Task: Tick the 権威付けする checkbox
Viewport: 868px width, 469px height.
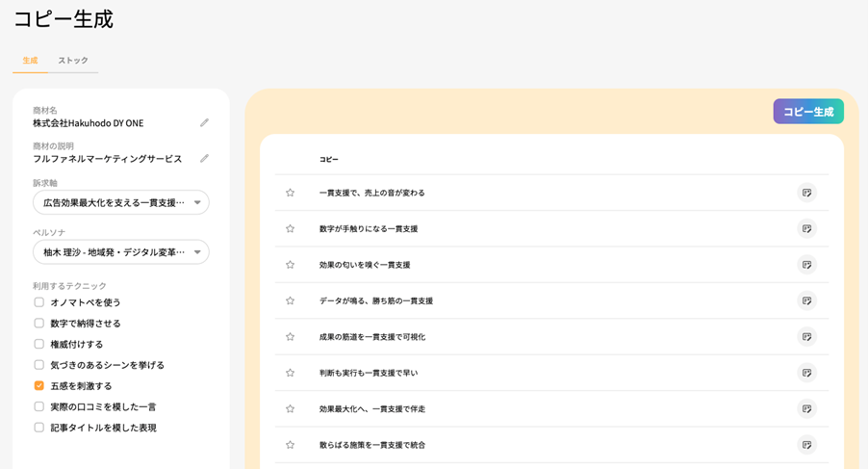Action: pos(38,344)
